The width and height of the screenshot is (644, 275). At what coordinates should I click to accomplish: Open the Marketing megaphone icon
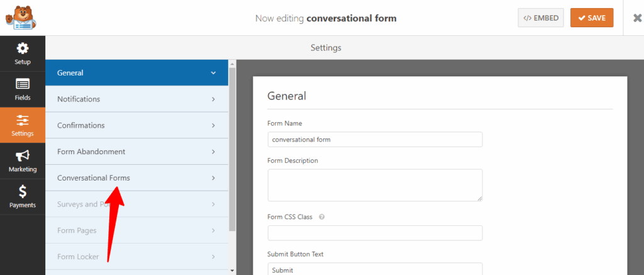[23, 156]
